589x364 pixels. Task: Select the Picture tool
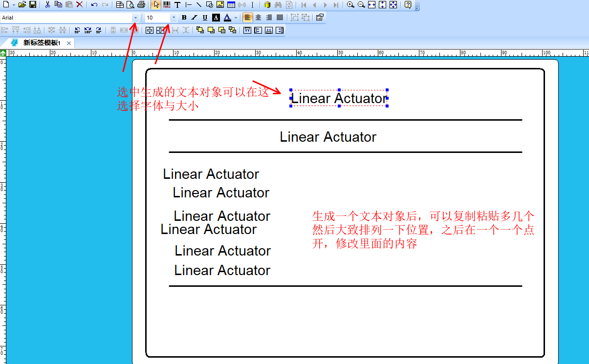tap(220, 5)
